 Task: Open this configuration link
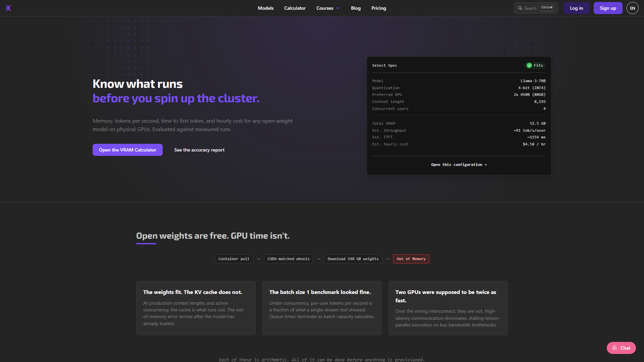459,165
